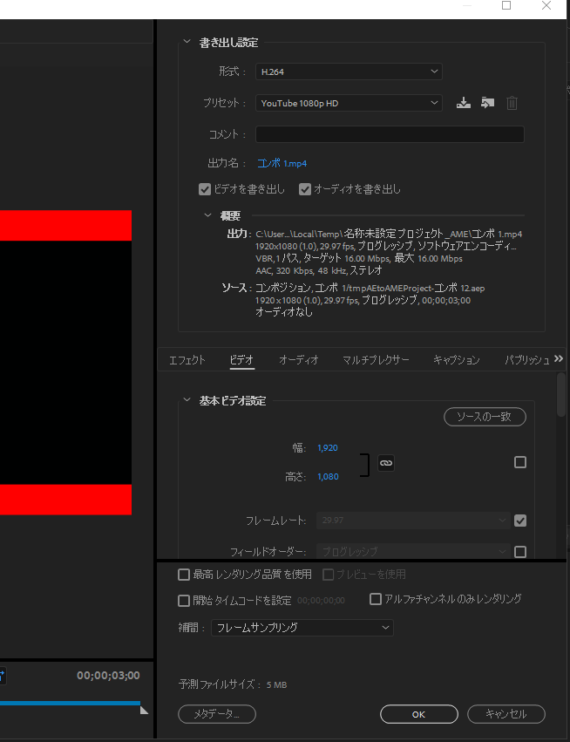Click the コメント input field

tap(390, 134)
